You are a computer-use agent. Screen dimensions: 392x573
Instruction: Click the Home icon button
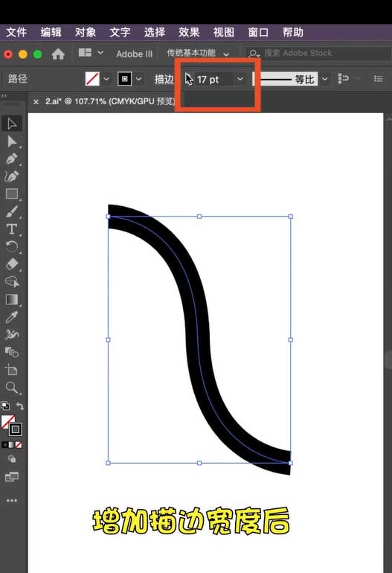tap(58, 54)
